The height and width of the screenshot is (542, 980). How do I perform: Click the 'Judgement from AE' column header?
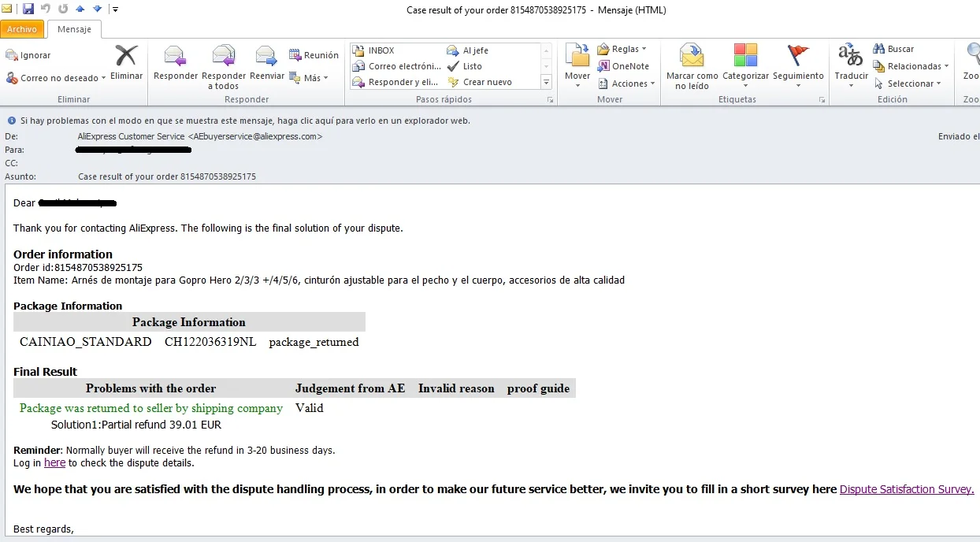(x=351, y=388)
